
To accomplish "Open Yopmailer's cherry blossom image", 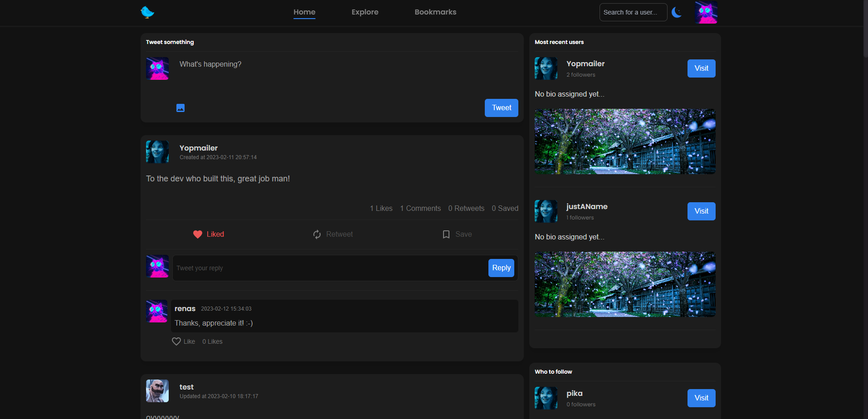I will (x=624, y=141).
